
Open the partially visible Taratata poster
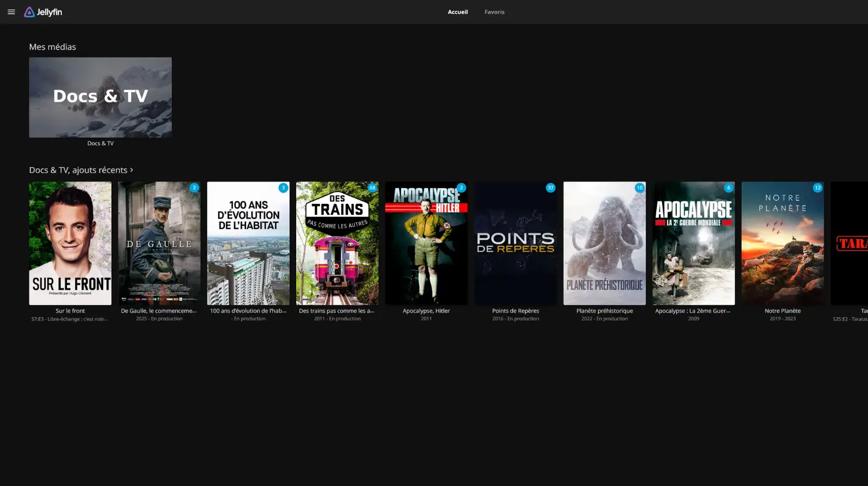pos(850,243)
